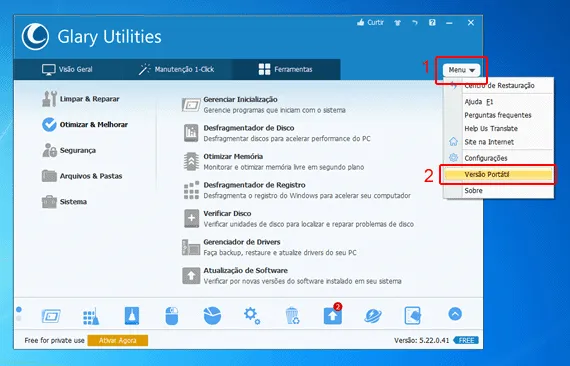Click disk analysis pie-chart icon in bottom toolbar

click(x=212, y=315)
